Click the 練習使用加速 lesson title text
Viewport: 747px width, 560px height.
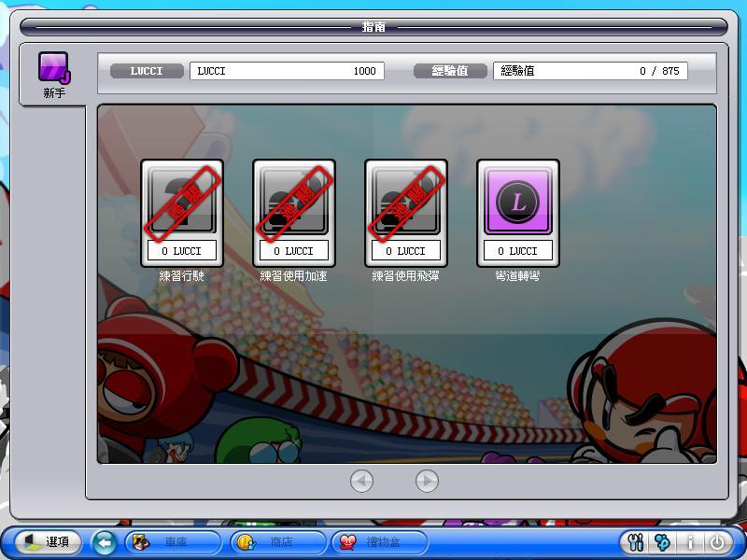tap(293, 275)
